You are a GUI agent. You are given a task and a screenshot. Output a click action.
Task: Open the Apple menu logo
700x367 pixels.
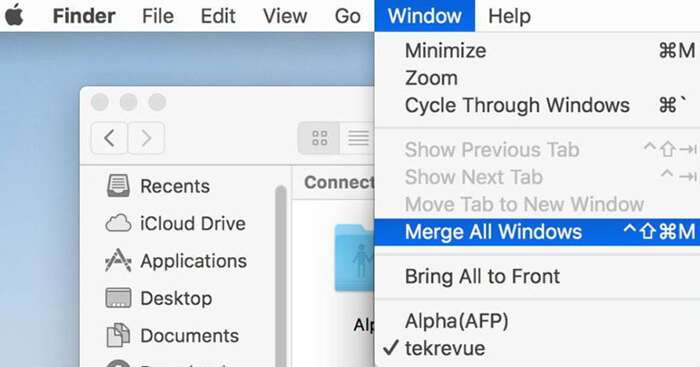coord(14,15)
